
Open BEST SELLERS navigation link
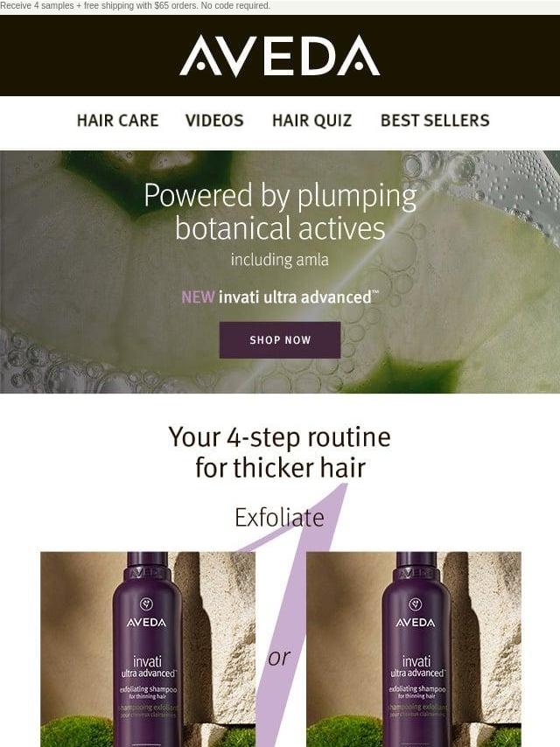[x=435, y=120]
